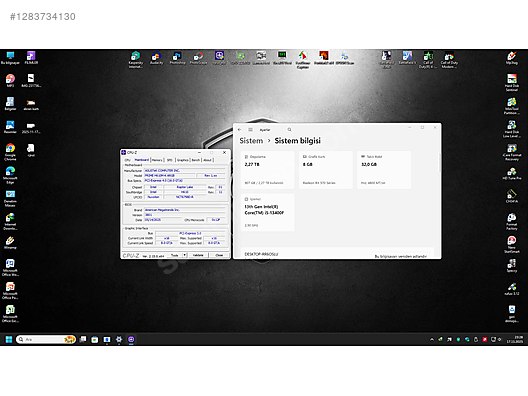Open the Audacity desktop shortcut
Screen dimensions: 528x396
156,58
